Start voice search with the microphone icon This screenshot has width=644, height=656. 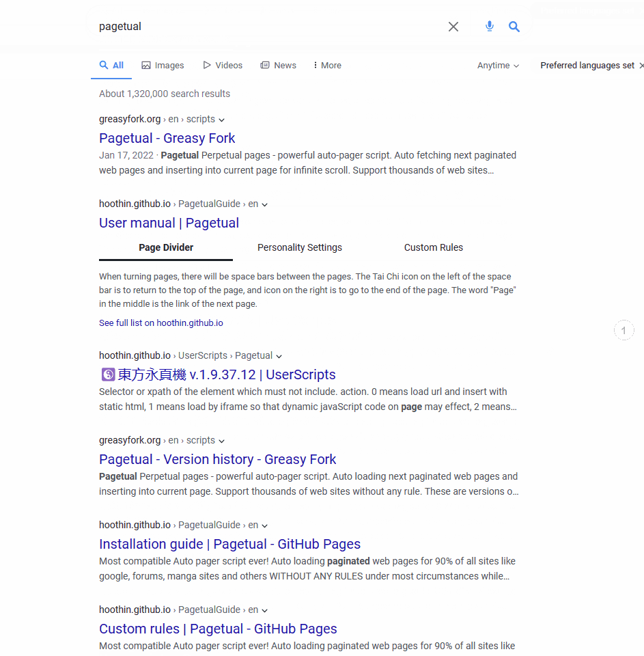click(x=489, y=27)
